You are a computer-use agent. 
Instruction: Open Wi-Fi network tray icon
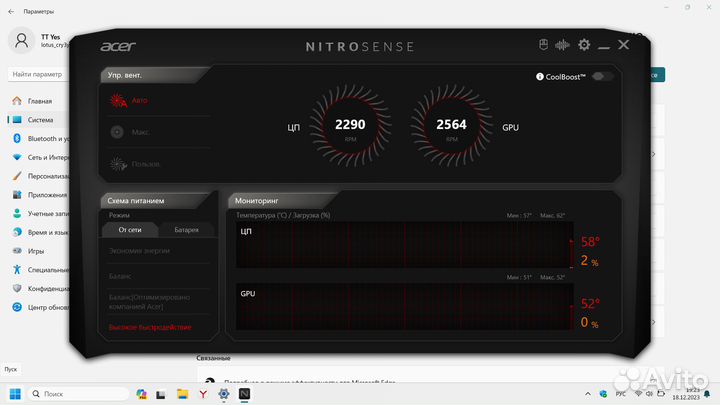tap(638, 394)
